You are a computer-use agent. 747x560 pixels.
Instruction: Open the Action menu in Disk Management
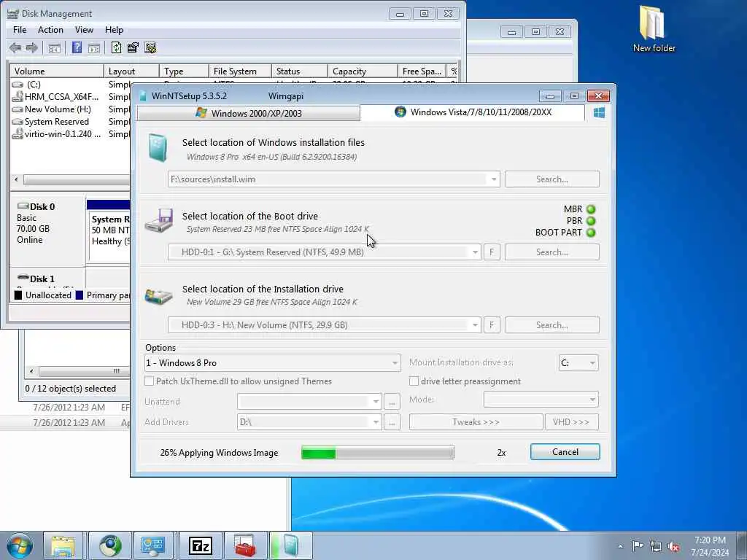coord(50,30)
